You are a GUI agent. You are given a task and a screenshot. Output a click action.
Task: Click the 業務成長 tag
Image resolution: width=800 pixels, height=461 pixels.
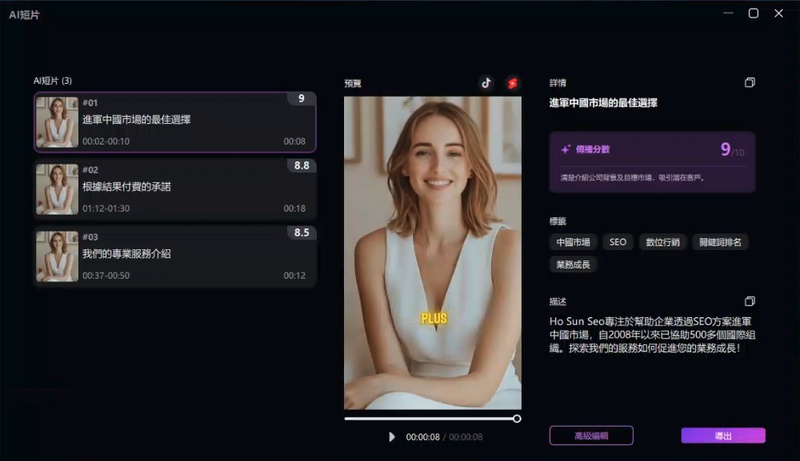click(573, 264)
